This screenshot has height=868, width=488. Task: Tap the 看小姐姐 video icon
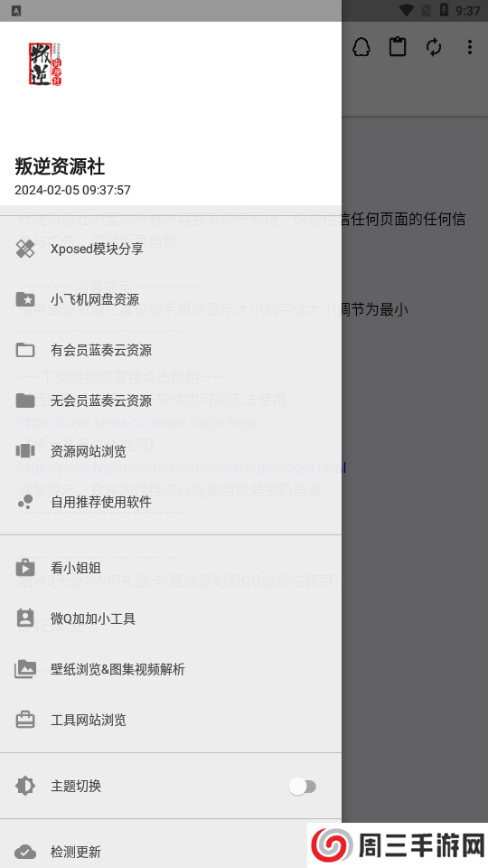pos(25,568)
